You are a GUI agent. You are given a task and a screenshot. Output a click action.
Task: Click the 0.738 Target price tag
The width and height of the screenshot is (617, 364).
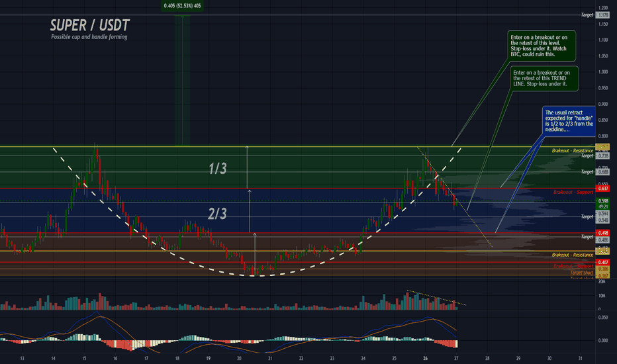602,156
